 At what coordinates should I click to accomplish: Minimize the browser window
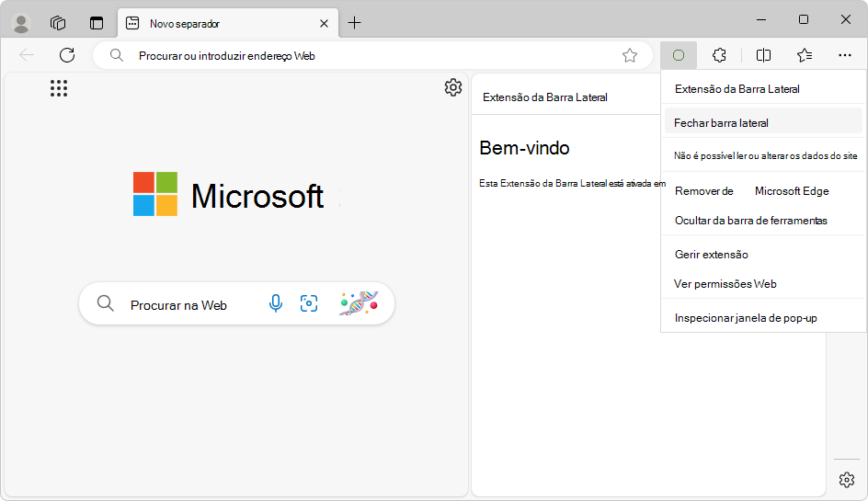pyautogui.click(x=761, y=20)
